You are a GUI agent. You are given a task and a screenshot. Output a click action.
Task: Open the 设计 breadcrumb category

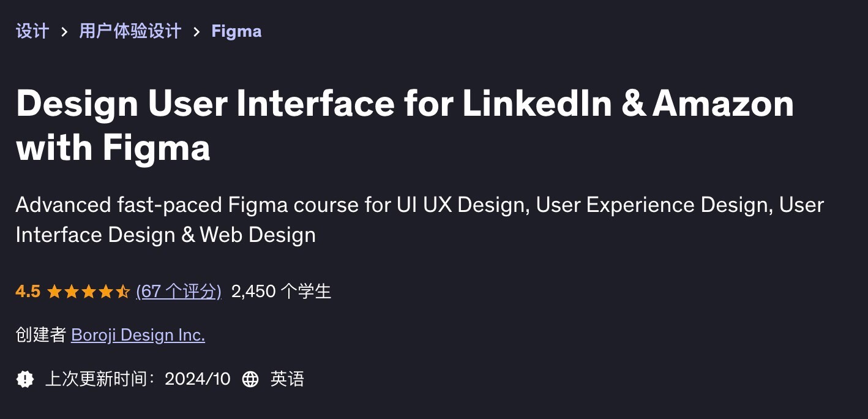point(32,31)
